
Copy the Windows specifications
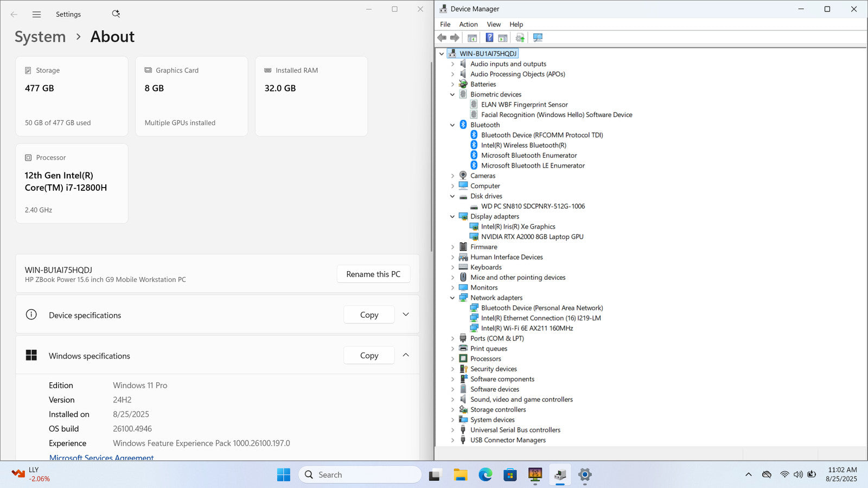pos(369,355)
